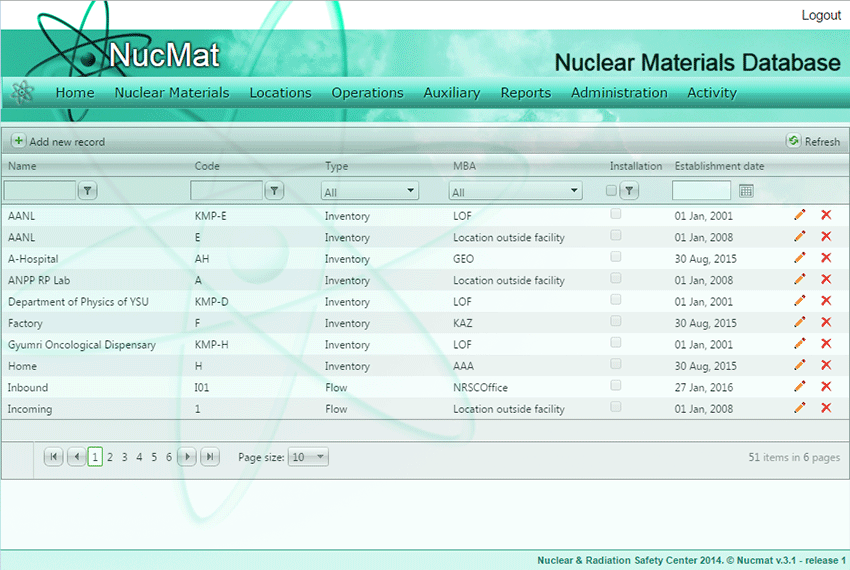Go to the last page of results

click(x=210, y=457)
